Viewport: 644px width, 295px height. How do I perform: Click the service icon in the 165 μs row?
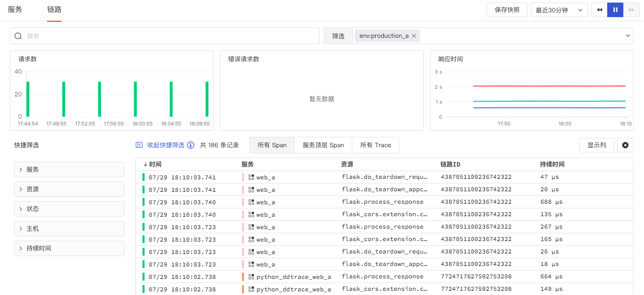(251, 240)
